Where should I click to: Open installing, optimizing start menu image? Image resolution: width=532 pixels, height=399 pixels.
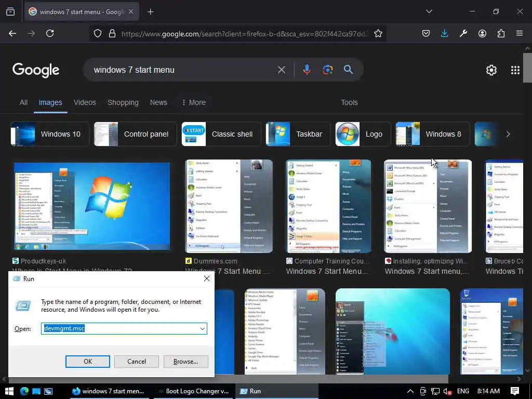click(x=428, y=206)
